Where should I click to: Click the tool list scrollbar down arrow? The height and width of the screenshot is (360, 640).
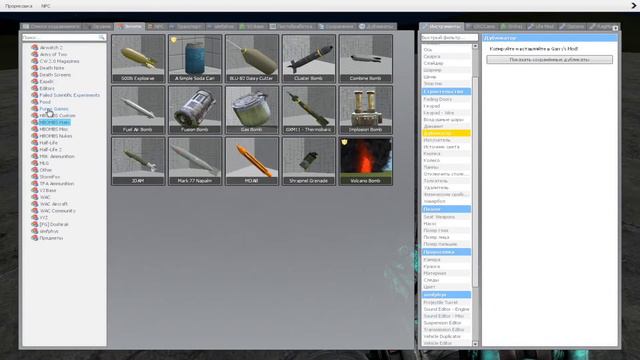point(475,344)
